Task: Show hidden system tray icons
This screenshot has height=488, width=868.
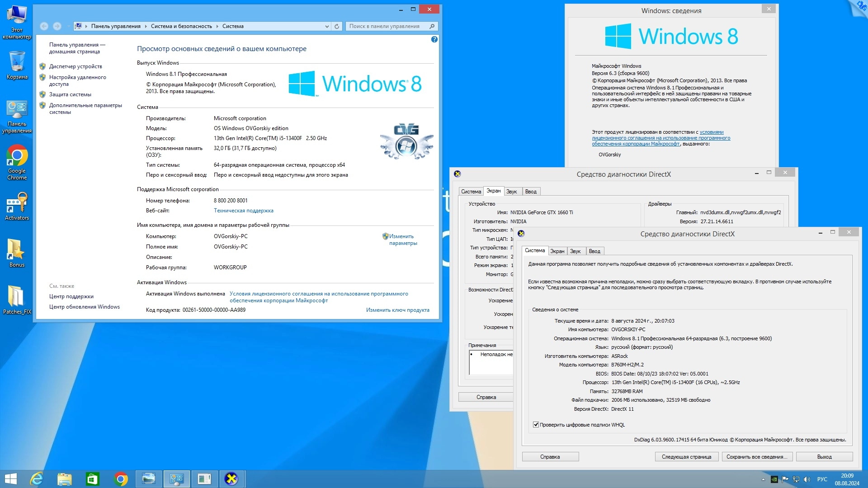Action: [763, 479]
